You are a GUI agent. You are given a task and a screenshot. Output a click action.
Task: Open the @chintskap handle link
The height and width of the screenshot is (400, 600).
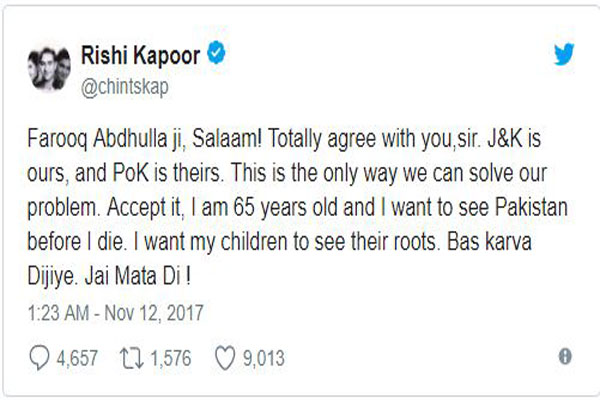(x=124, y=88)
